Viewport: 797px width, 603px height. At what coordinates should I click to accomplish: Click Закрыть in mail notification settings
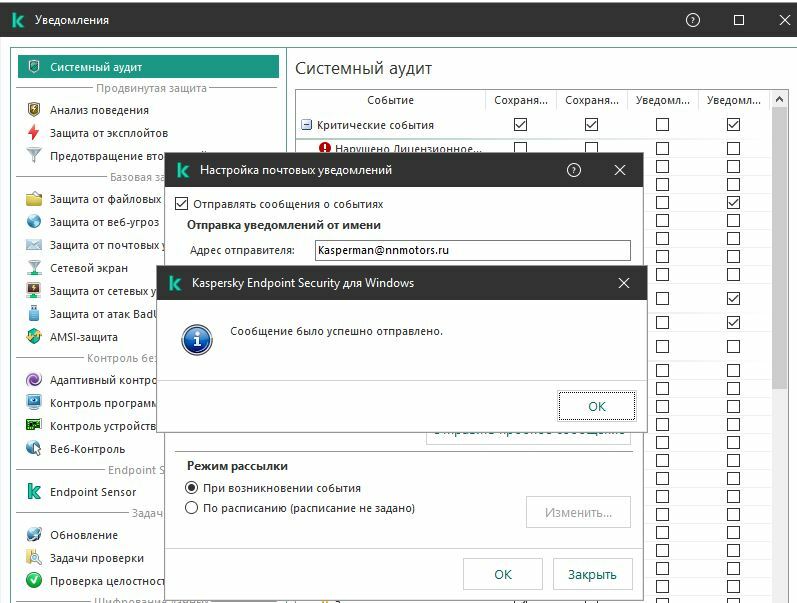click(x=592, y=574)
